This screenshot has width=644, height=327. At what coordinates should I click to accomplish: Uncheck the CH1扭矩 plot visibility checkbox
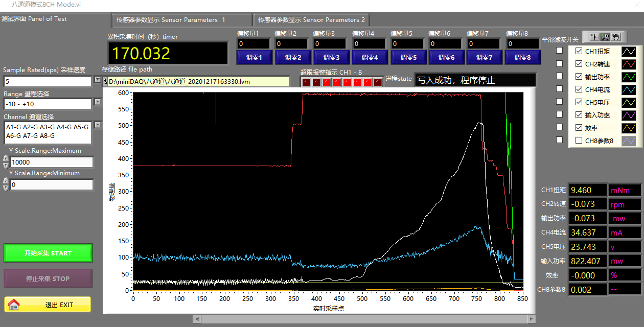pyautogui.click(x=579, y=51)
